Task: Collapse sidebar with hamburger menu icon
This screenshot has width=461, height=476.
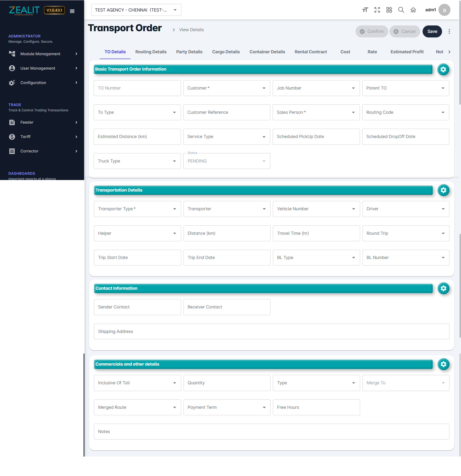Action: (72, 11)
